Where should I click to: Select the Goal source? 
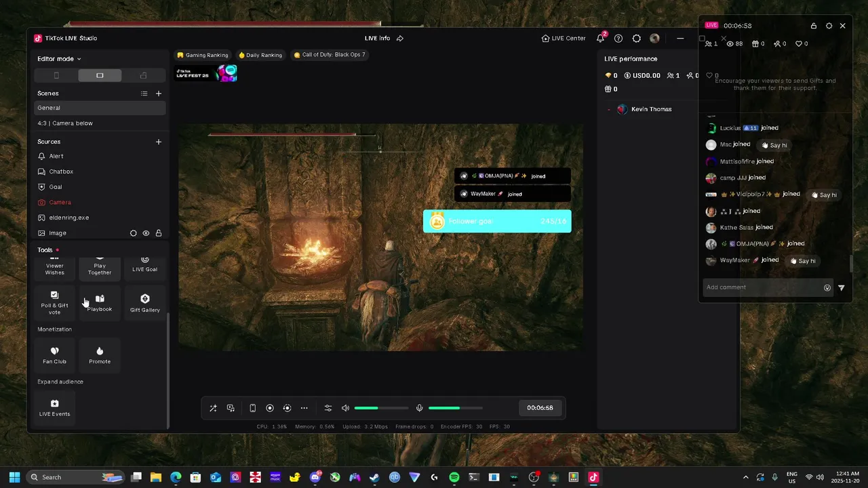(100, 187)
